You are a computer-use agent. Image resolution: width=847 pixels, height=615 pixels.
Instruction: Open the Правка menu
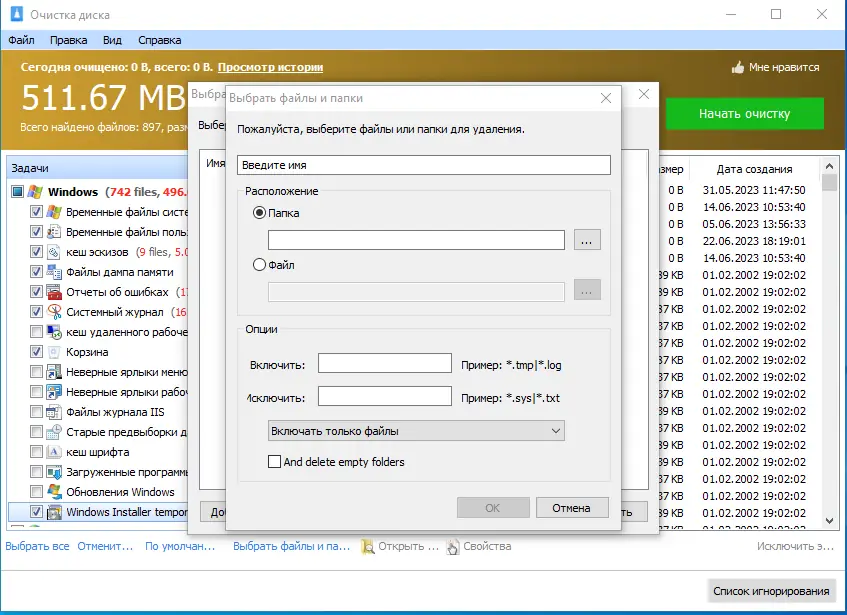tap(69, 40)
